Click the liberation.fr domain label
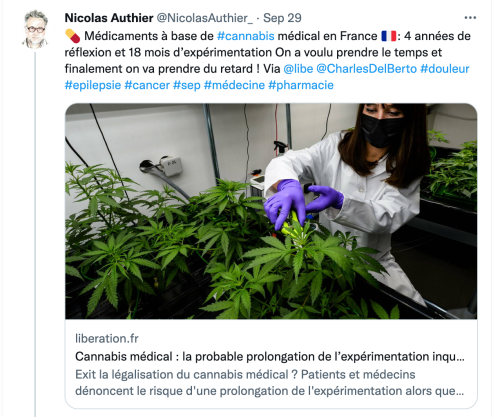 coord(107,338)
